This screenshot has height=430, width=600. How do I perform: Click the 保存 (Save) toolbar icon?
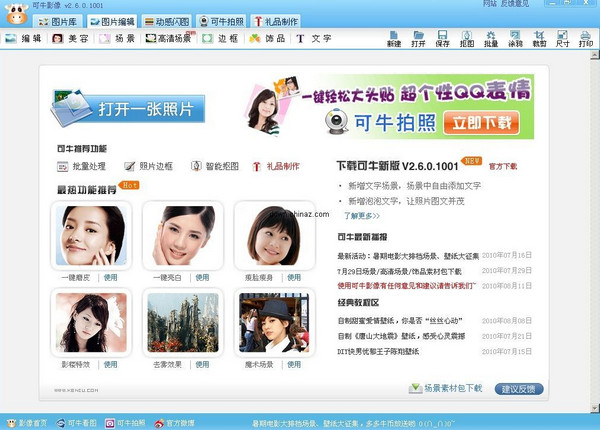(x=442, y=39)
